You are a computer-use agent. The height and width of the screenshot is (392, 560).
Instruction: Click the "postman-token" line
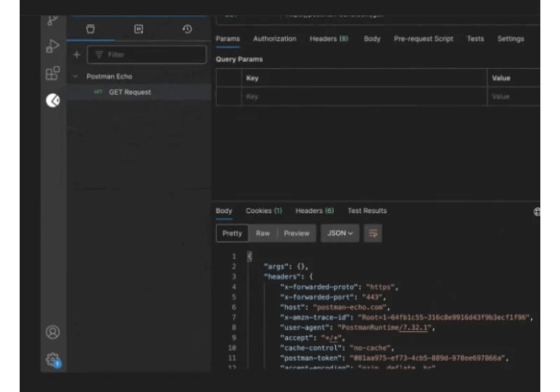(394, 358)
